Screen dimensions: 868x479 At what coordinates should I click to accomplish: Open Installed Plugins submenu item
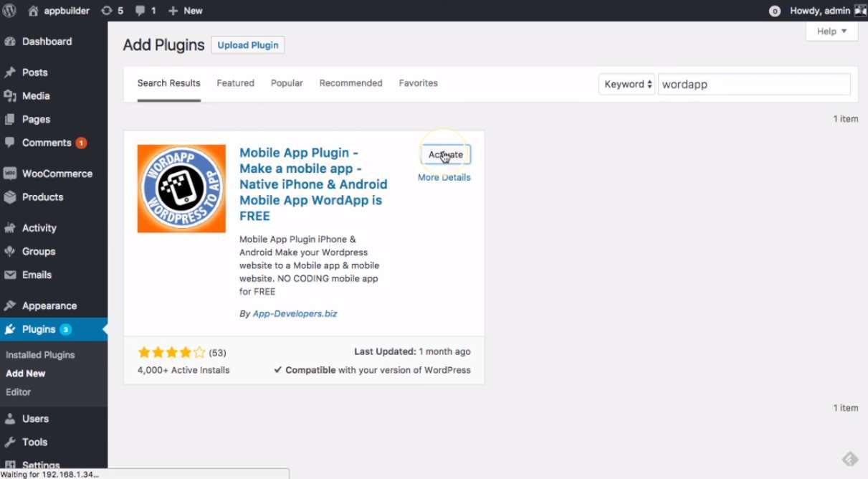(40, 355)
